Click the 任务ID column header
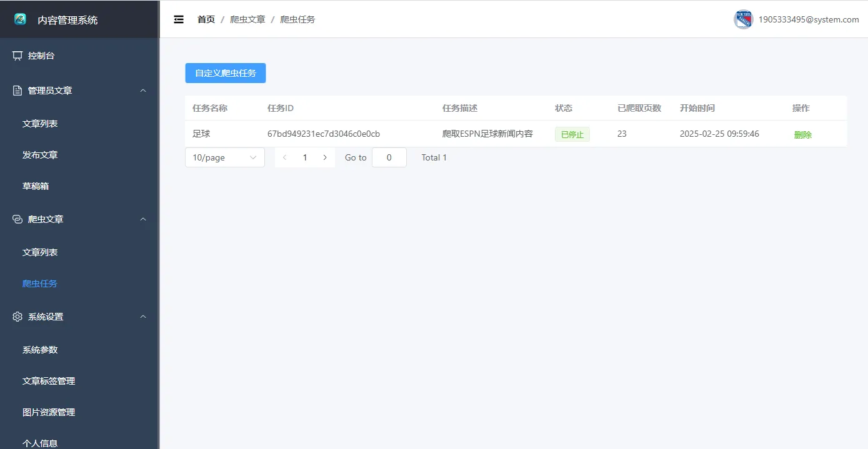 [281, 108]
